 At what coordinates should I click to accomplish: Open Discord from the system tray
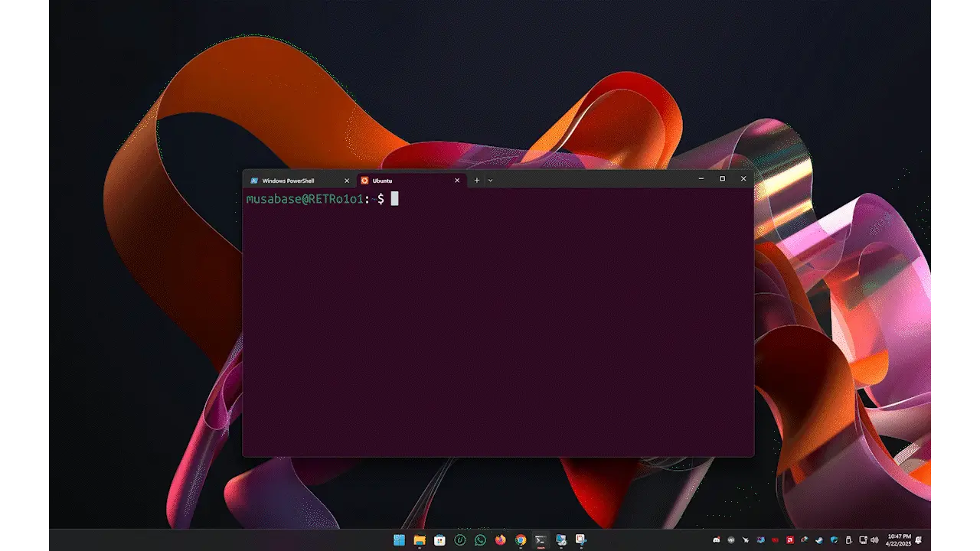click(717, 540)
